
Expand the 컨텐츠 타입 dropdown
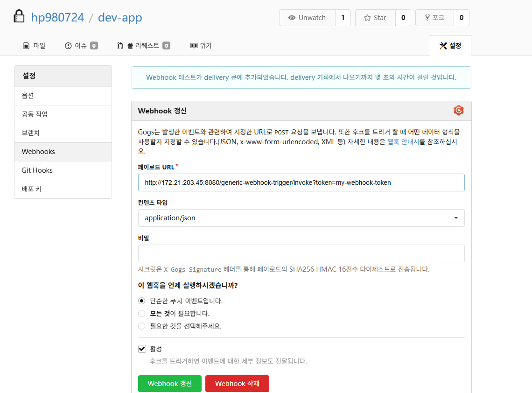coord(301,218)
